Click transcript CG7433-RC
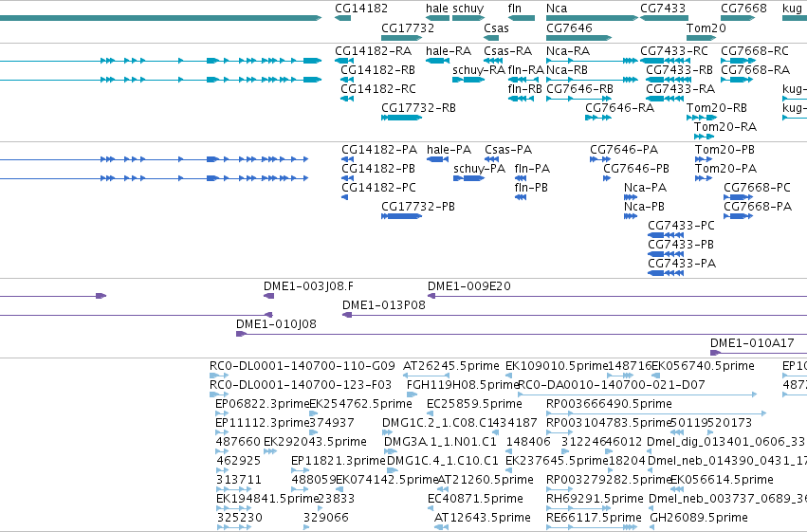 [x=673, y=51]
